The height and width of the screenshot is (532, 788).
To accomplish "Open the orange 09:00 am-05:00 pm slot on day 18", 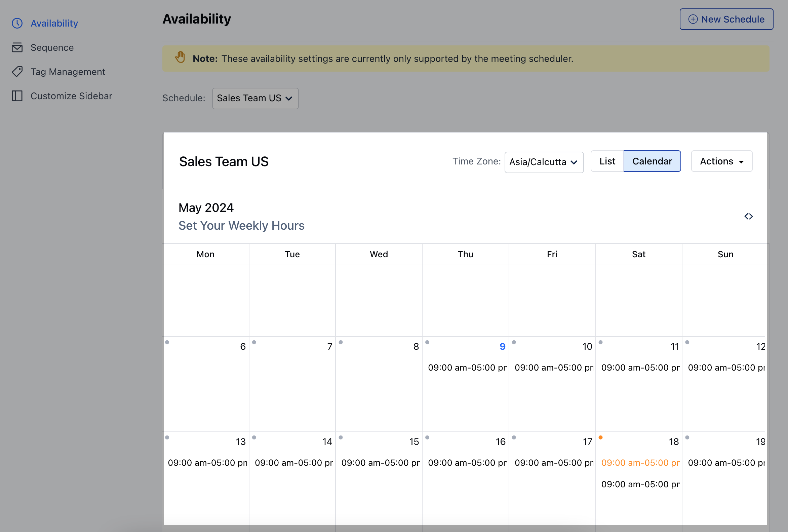I will (640, 463).
